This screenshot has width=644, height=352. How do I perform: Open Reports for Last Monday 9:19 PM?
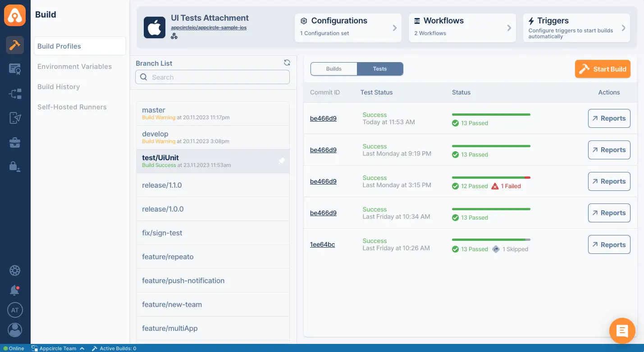click(x=609, y=150)
